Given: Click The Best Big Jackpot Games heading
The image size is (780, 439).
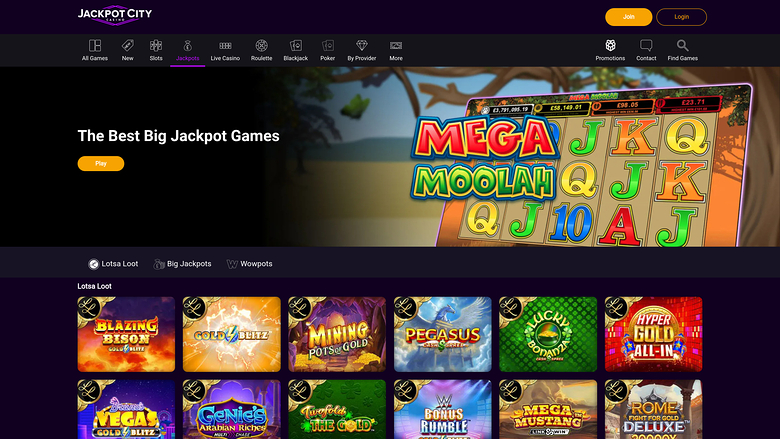Looking at the screenshot, I should 179,136.
